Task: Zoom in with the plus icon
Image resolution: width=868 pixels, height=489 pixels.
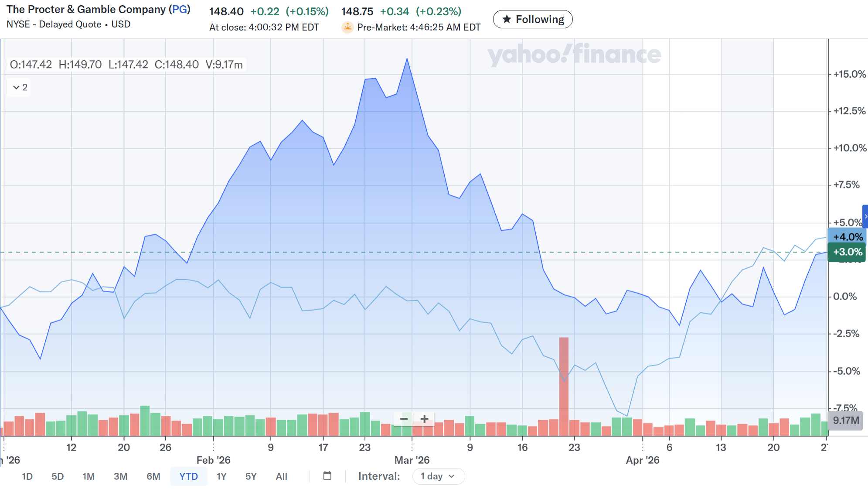Action: point(424,419)
